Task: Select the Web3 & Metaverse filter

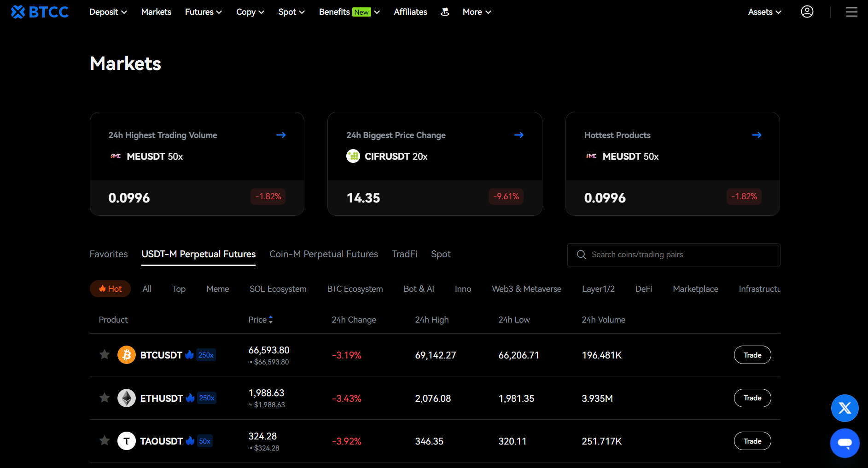Action: point(527,289)
